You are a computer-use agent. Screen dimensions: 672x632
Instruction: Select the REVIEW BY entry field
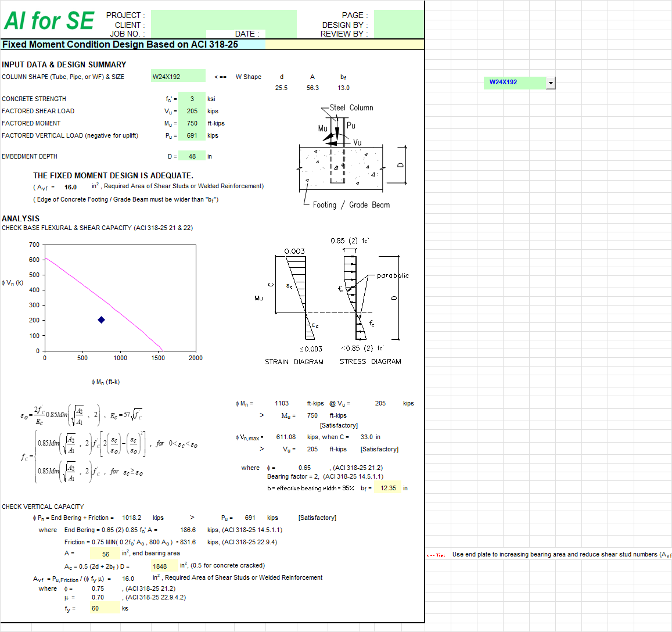click(400, 33)
